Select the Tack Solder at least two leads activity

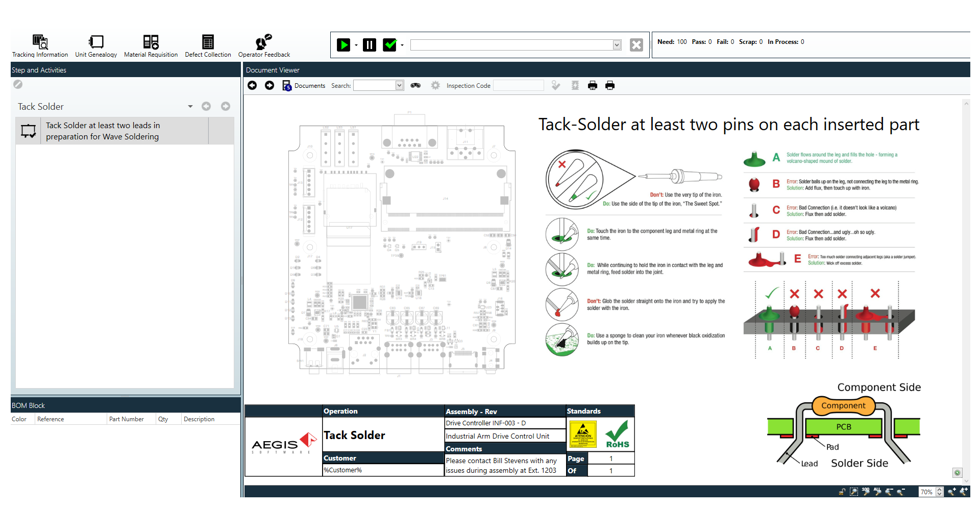click(125, 131)
